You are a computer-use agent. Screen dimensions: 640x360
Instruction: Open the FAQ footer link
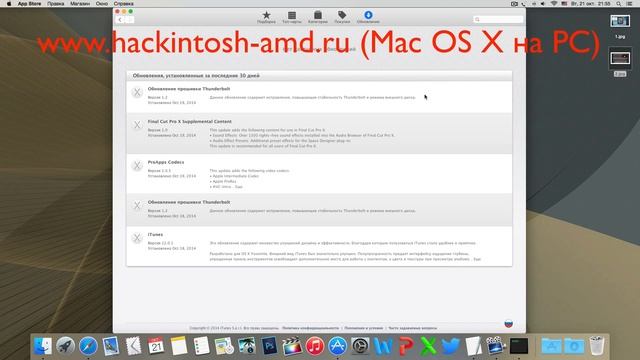[412, 328]
